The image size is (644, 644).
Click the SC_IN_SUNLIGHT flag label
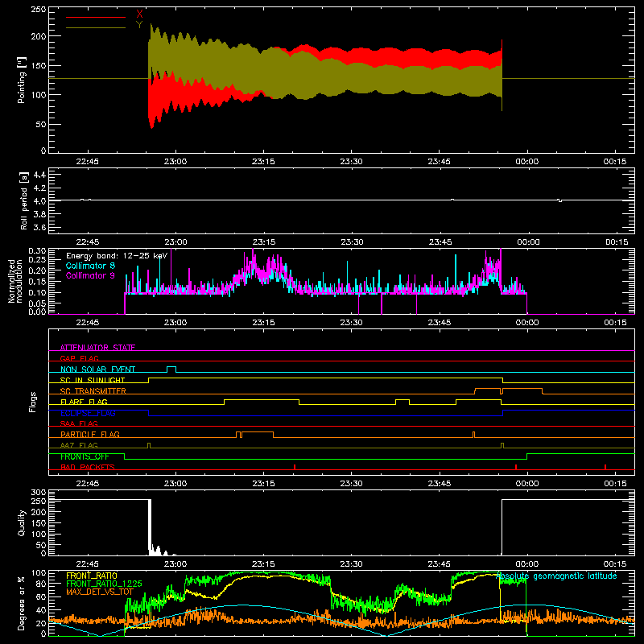pyautogui.click(x=93, y=380)
